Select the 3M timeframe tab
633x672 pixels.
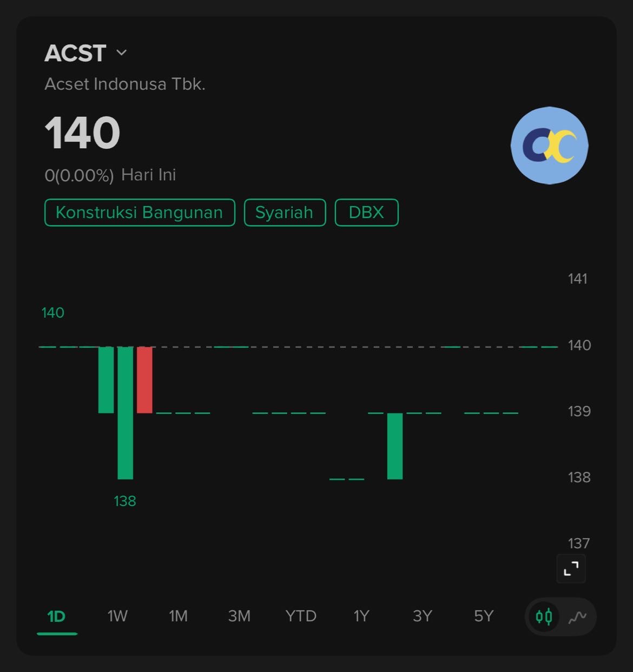(239, 616)
